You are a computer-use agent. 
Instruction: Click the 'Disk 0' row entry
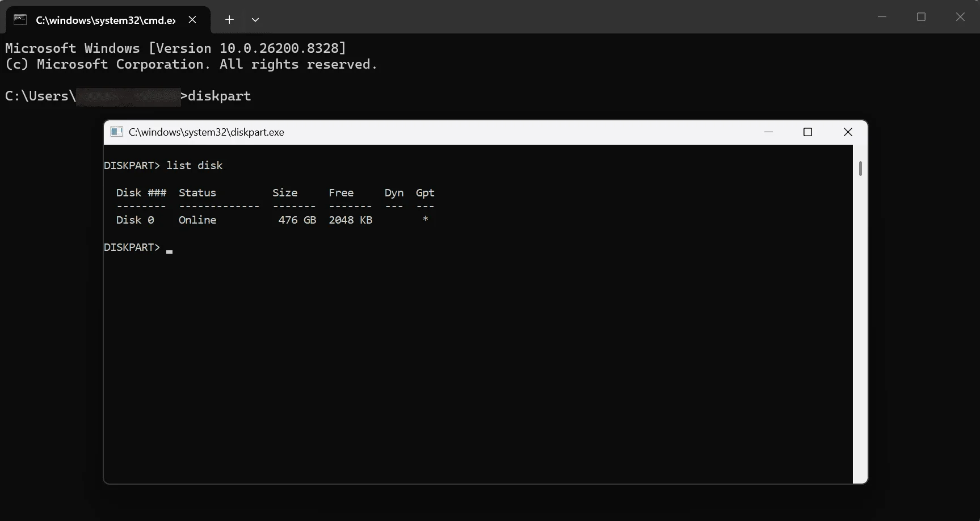click(x=135, y=220)
